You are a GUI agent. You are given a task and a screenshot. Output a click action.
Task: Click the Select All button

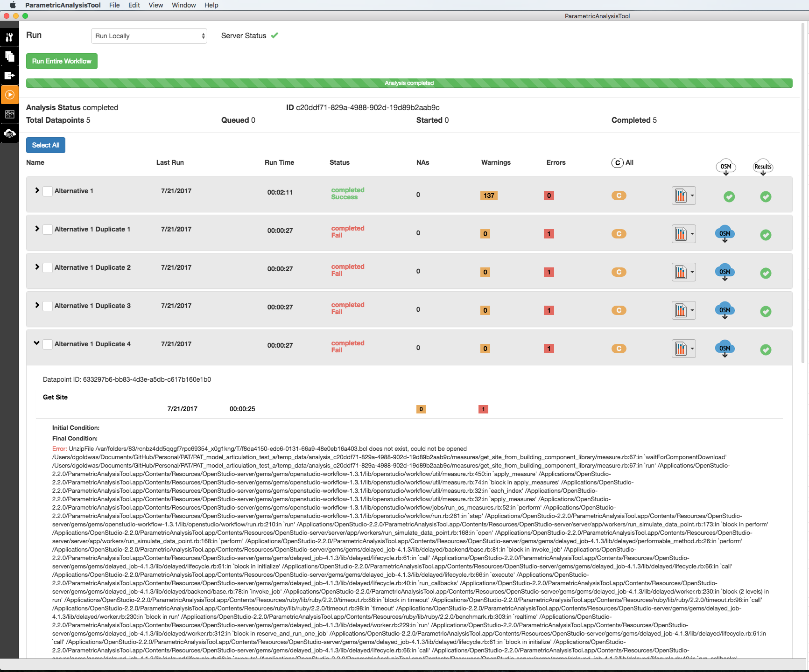pos(46,145)
